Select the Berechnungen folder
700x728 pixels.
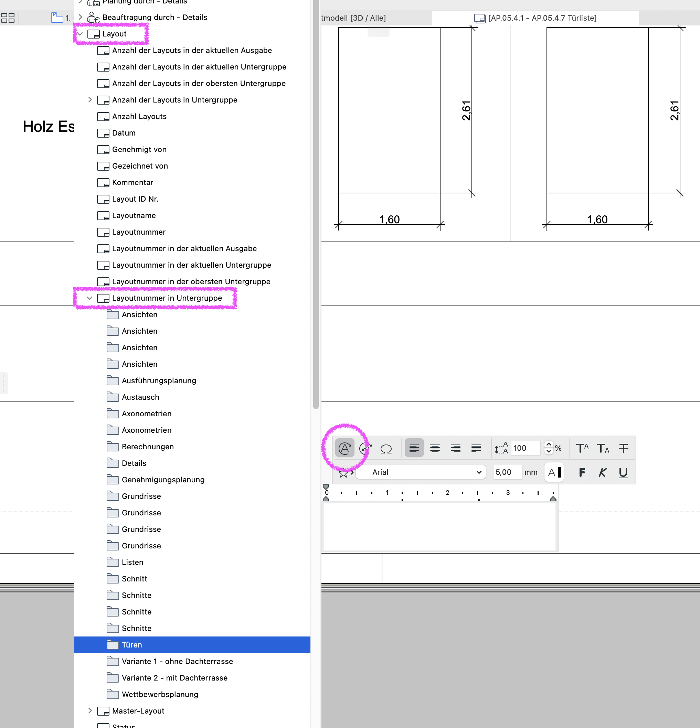point(192,447)
